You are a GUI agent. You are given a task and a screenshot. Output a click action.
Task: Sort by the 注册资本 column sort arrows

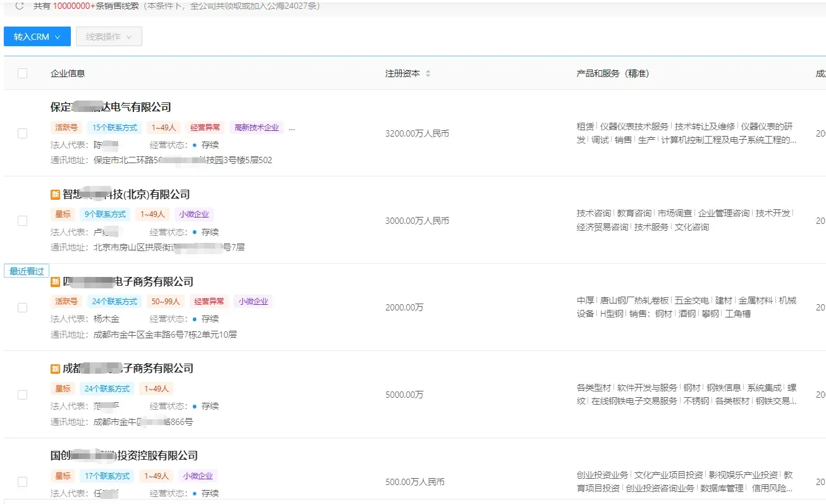[428, 74]
